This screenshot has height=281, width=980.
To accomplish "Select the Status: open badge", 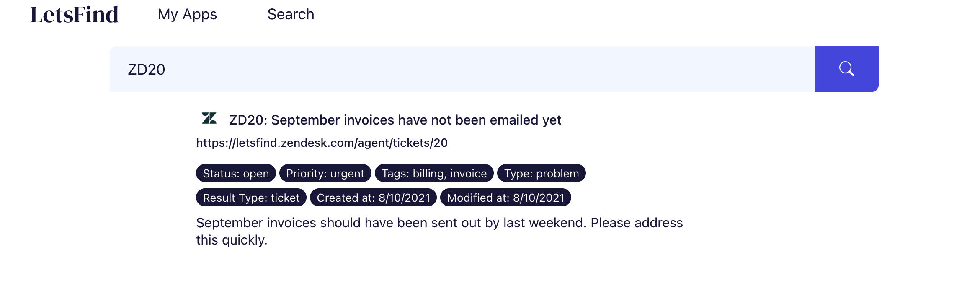I will pyautogui.click(x=236, y=173).
